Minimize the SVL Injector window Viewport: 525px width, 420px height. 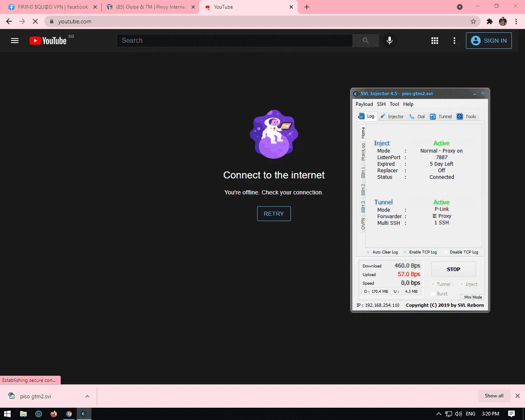(475, 94)
